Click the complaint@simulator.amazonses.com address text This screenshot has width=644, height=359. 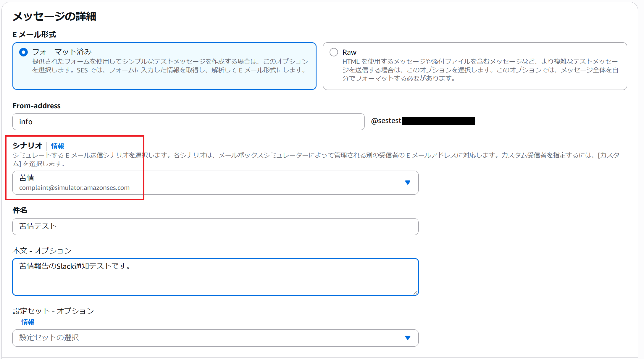click(x=74, y=188)
